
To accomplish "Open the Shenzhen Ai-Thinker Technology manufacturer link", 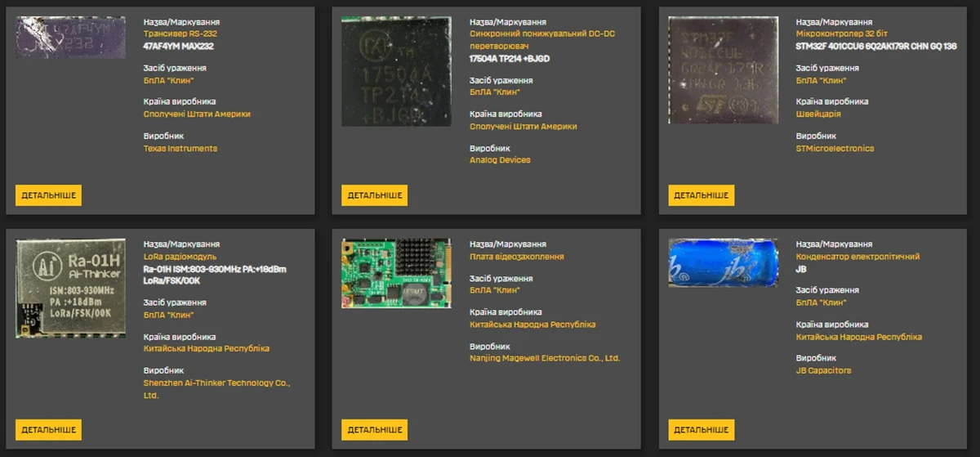I will click(216, 388).
